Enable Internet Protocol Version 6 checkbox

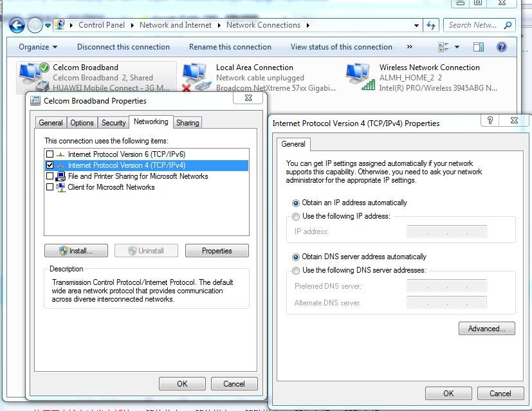click(x=50, y=154)
